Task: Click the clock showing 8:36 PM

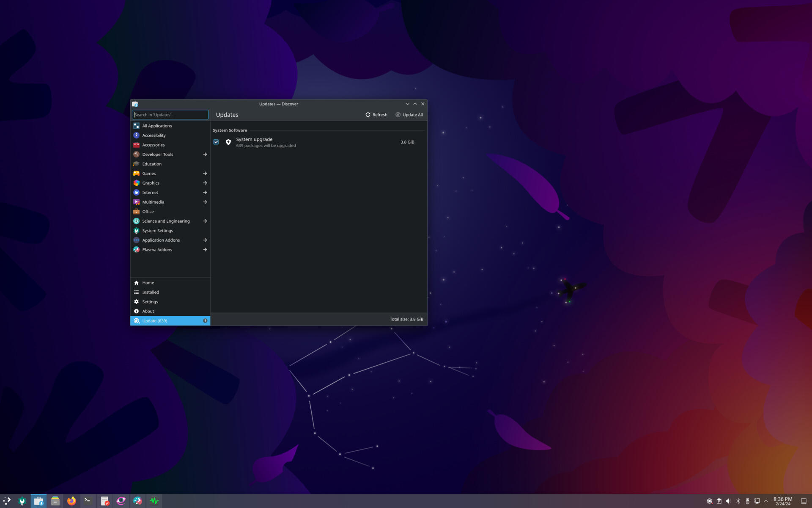Action: pos(783,501)
